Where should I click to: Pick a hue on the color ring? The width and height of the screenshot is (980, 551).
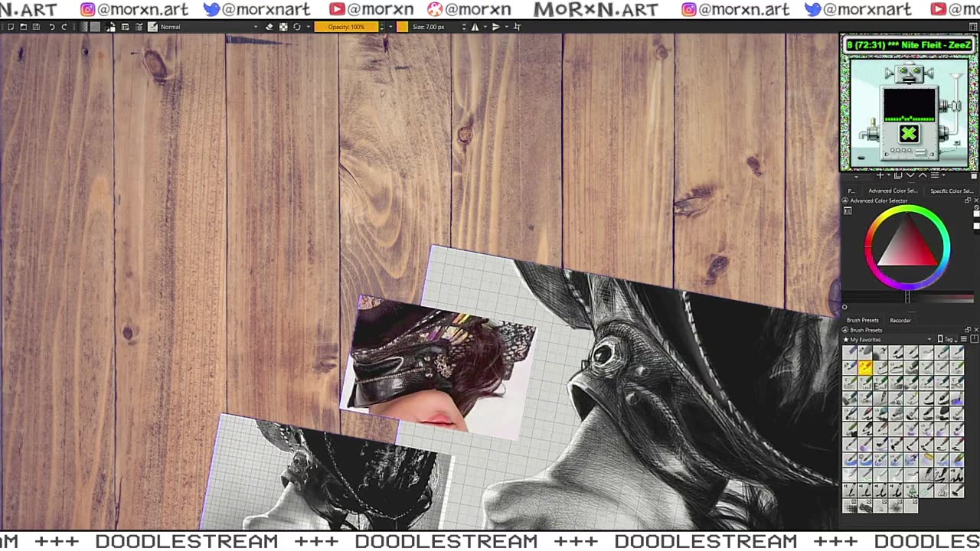click(907, 210)
